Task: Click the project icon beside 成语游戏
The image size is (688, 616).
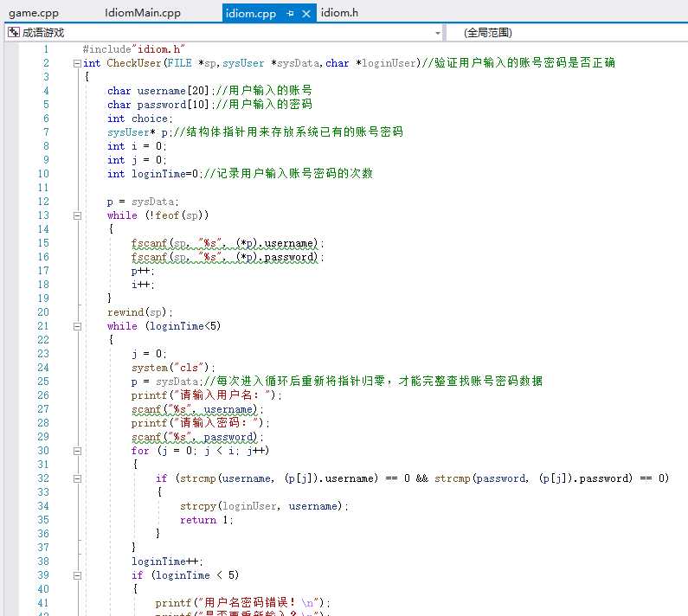Action: (x=14, y=32)
